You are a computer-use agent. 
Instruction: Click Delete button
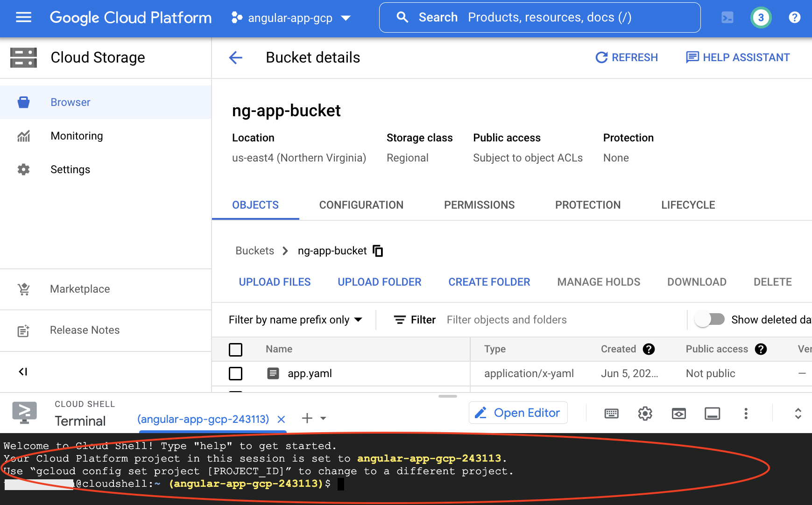click(x=773, y=282)
